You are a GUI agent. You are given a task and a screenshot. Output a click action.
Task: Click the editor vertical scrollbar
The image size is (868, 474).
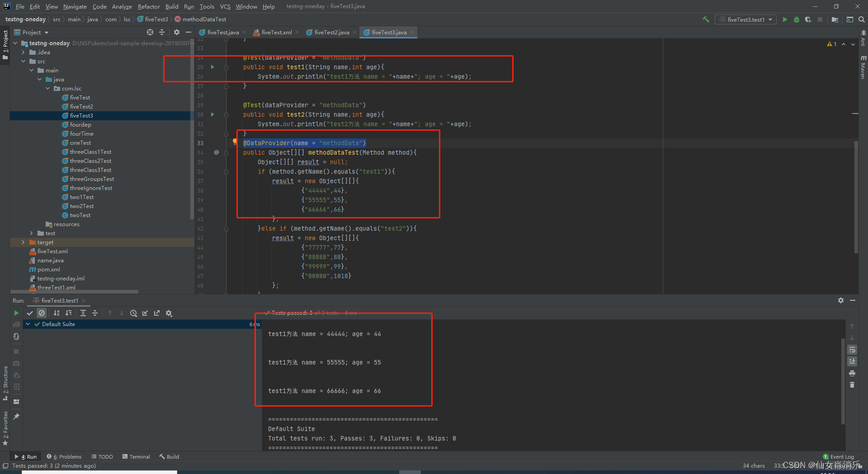[x=856, y=197]
